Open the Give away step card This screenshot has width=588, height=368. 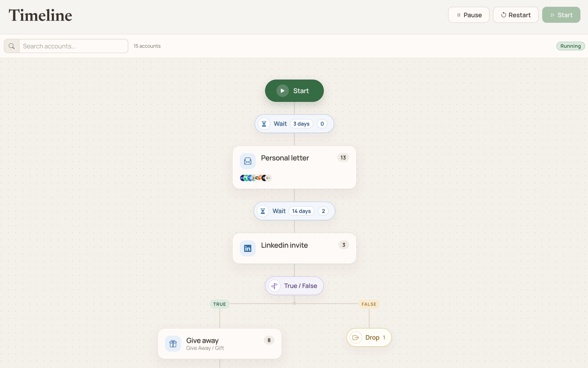coord(220,344)
